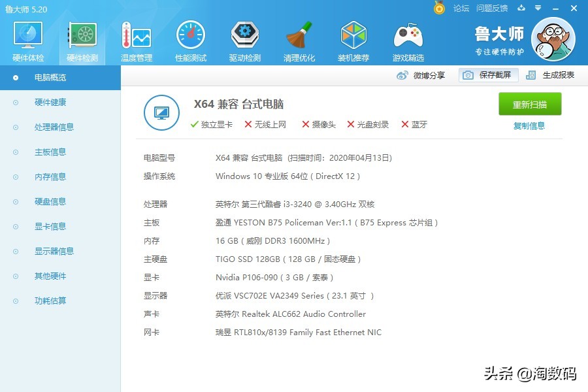
Task: Open the 论坛 forum link
Action: coord(461,8)
